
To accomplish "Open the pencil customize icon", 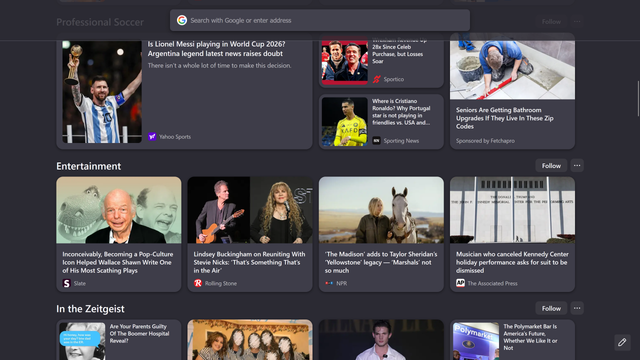I will click(622, 342).
